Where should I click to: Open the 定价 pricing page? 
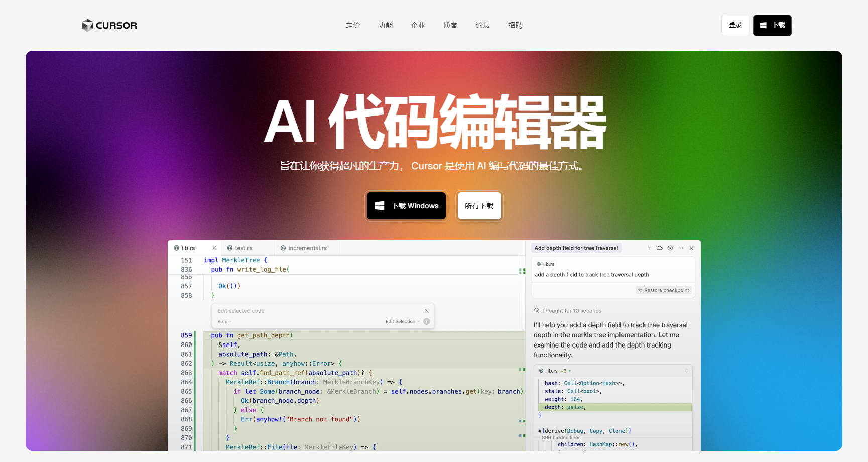[x=352, y=25]
